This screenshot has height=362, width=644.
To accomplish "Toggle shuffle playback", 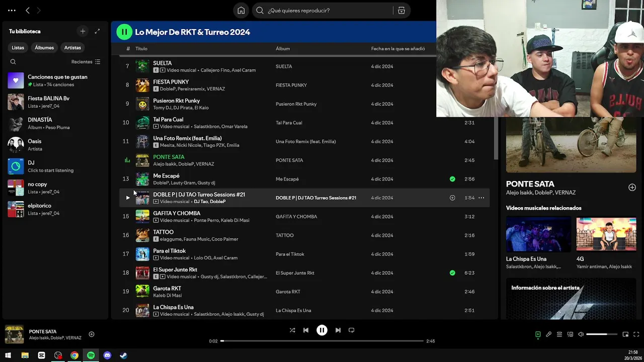I will coord(292,330).
